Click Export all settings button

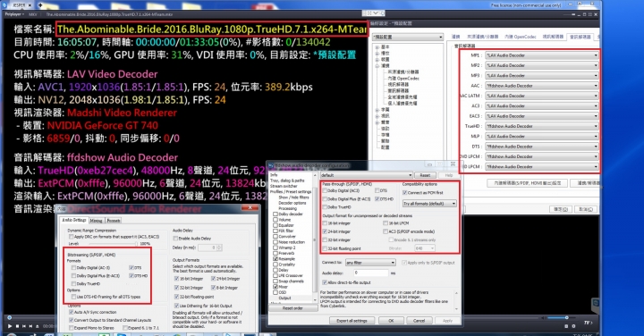pyautogui.click(x=352, y=321)
